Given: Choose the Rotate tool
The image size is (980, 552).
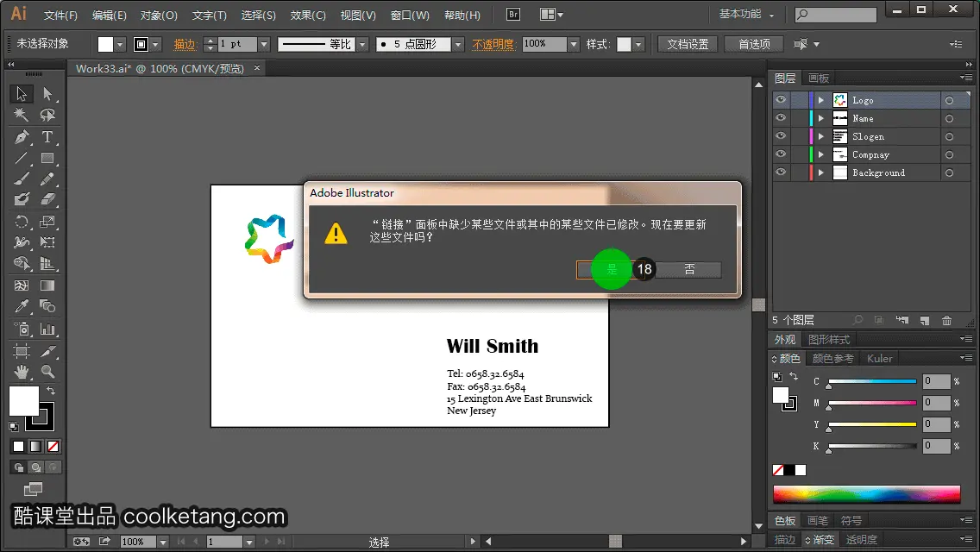Looking at the screenshot, I should pyautogui.click(x=22, y=222).
